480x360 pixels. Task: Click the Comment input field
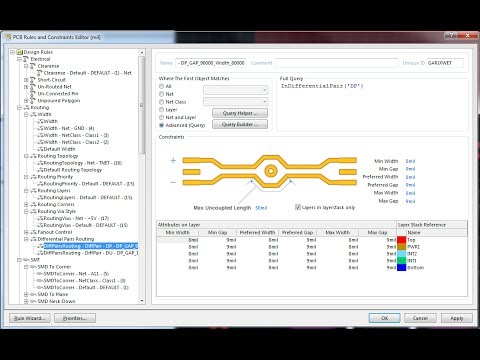[336, 63]
